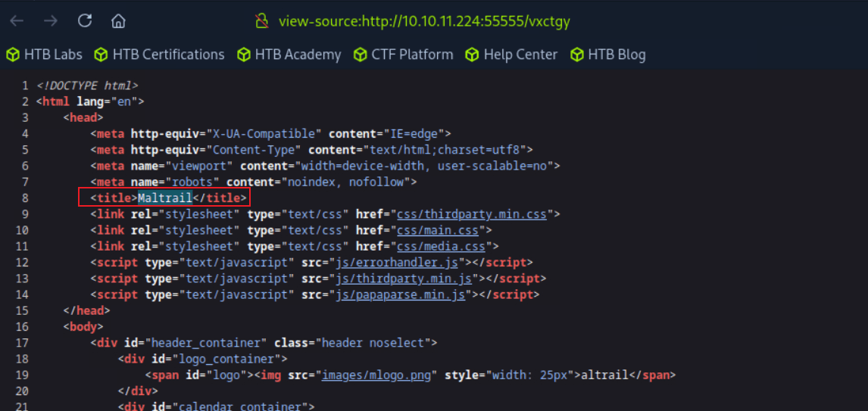Click the browser forward arrow button

[x=50, y=20]
